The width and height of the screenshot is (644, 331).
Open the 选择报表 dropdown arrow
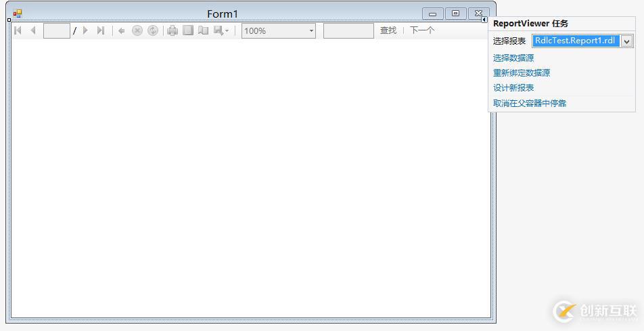click(x=626, y=41)
